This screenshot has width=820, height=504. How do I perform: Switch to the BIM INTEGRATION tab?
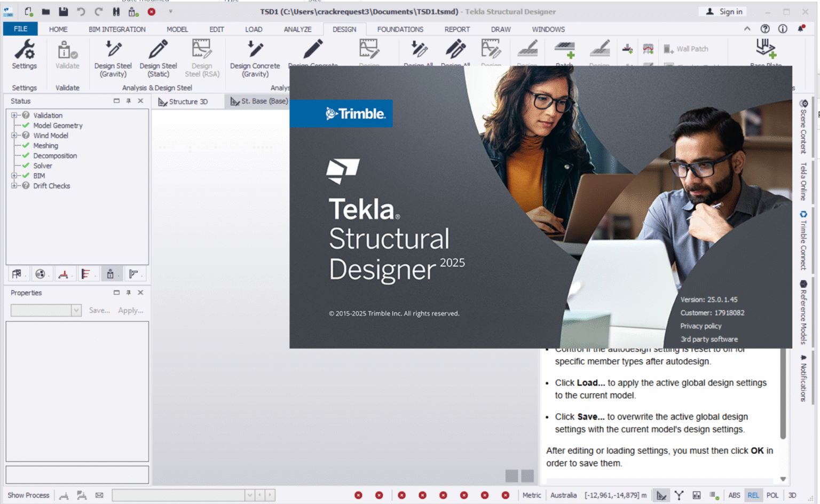tap(117, 29)
